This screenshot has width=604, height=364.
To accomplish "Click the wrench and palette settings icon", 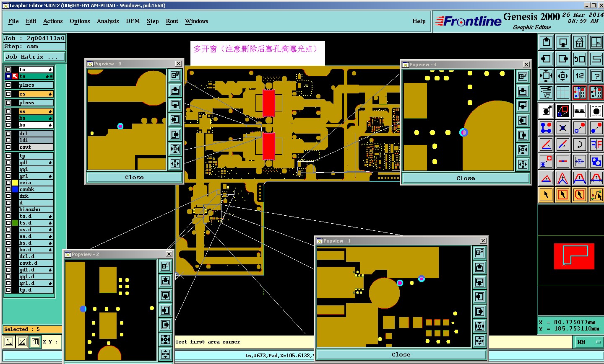I will pos(546,93).
